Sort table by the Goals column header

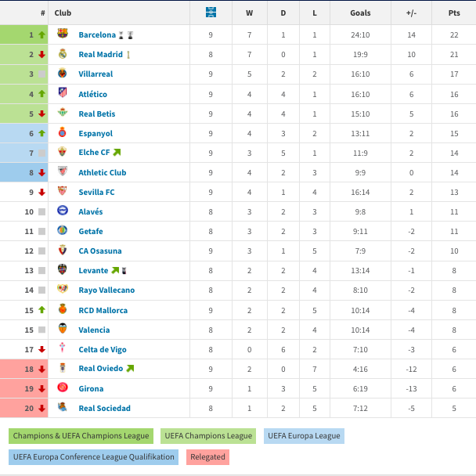[x=360, y=13]
